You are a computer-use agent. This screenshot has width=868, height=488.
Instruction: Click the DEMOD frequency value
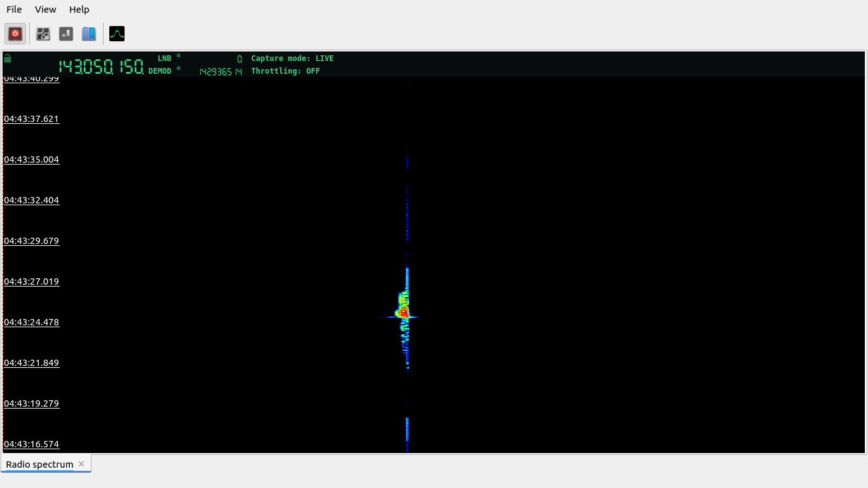[220, 72]
